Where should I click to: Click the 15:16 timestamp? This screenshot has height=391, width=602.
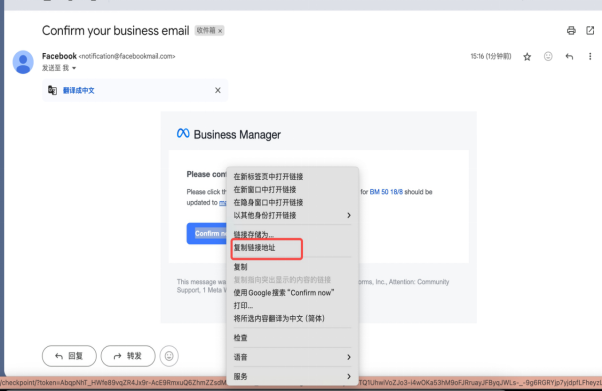[x=491, y=56]
